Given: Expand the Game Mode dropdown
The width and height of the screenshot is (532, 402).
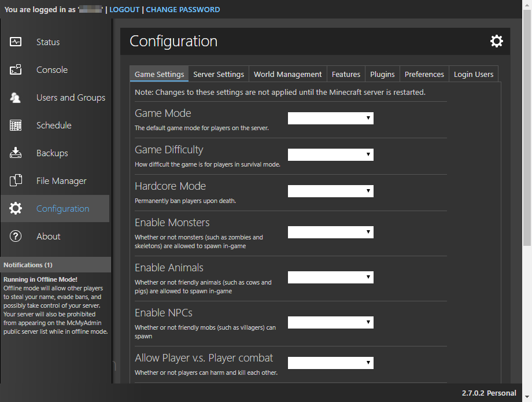Looking at the screenshot, I should pyautogui.click(x=330, y=118).
